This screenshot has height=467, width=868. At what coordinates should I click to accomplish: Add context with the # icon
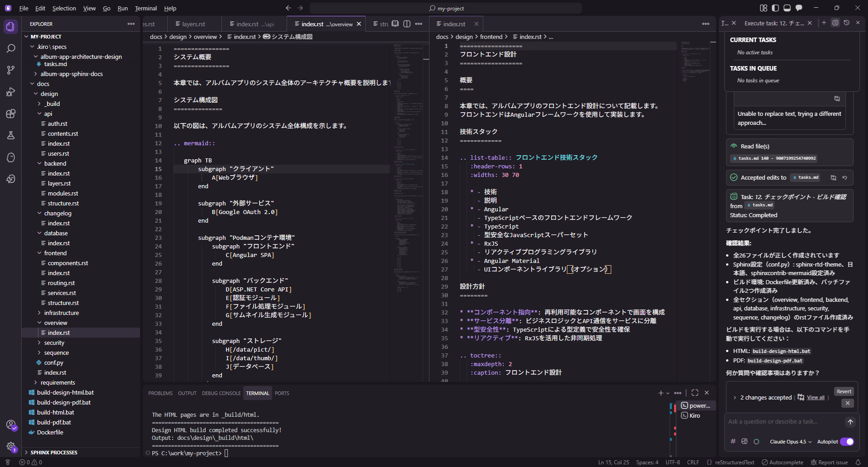733,442
